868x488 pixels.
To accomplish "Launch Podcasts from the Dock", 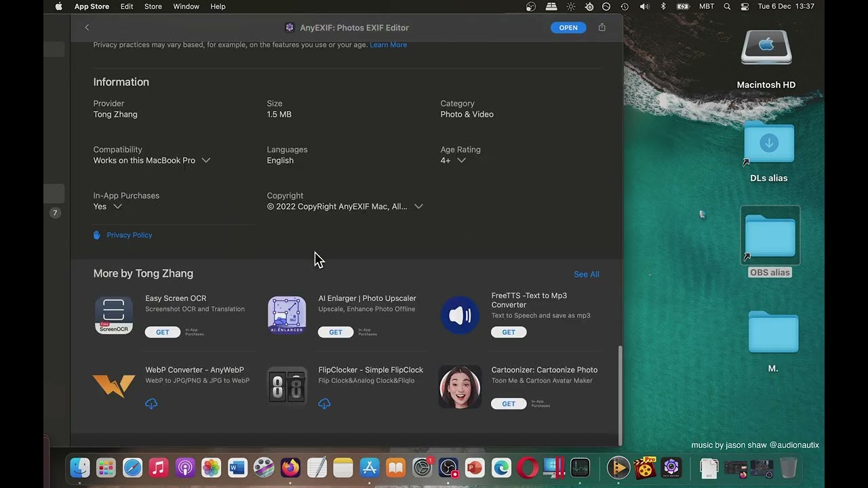I will [185, 468].
